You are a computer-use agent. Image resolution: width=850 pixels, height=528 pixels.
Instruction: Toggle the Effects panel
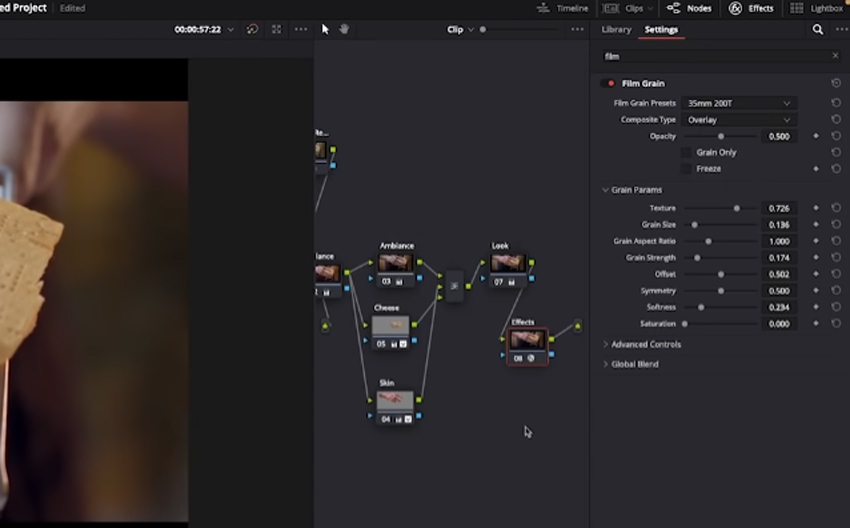point(751,8)
